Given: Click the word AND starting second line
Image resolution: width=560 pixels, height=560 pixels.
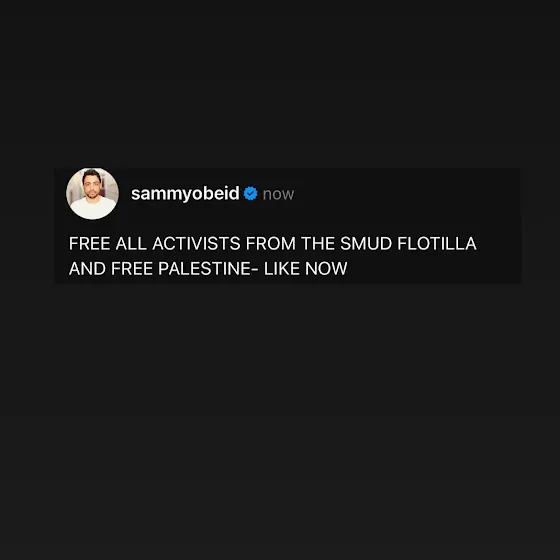Looking at the screenshot, I should 87,269.
